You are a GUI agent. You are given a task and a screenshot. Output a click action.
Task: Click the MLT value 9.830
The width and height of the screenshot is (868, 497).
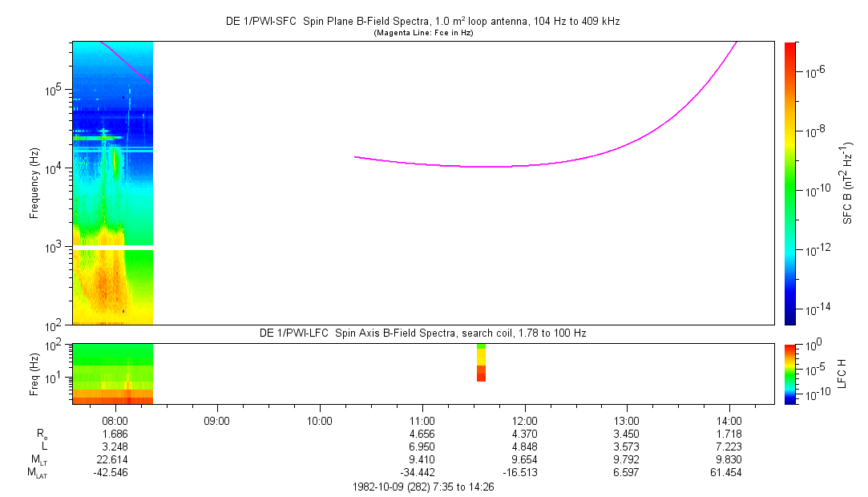click(x=729, y=459)
